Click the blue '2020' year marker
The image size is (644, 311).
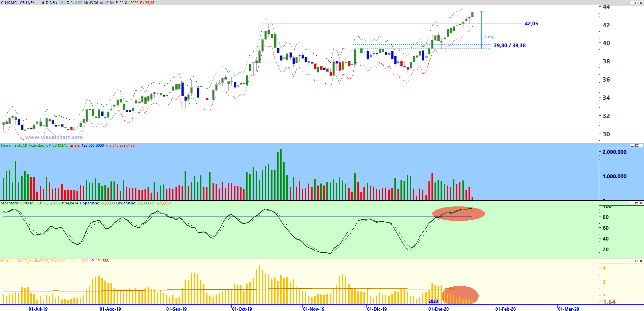(433, 302)
